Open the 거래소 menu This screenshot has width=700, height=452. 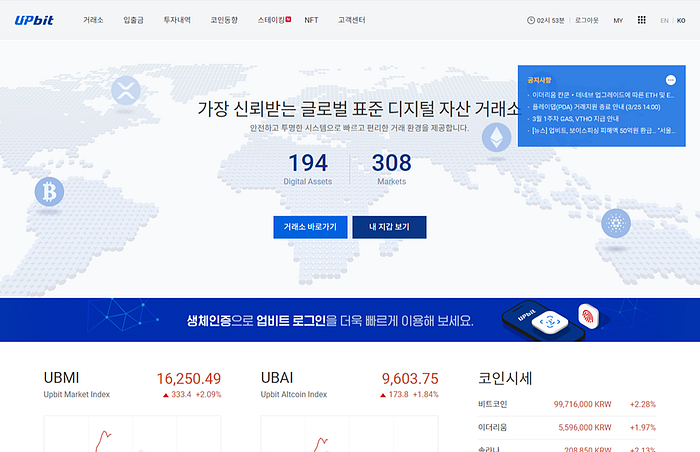[93, 20]
